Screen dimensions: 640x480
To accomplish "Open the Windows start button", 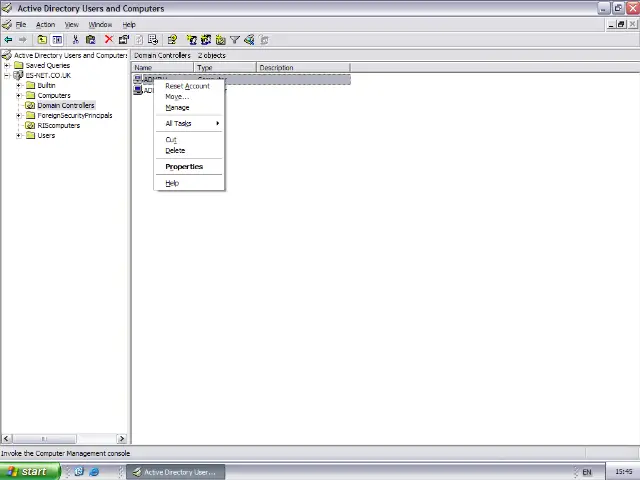I will 30,471.
